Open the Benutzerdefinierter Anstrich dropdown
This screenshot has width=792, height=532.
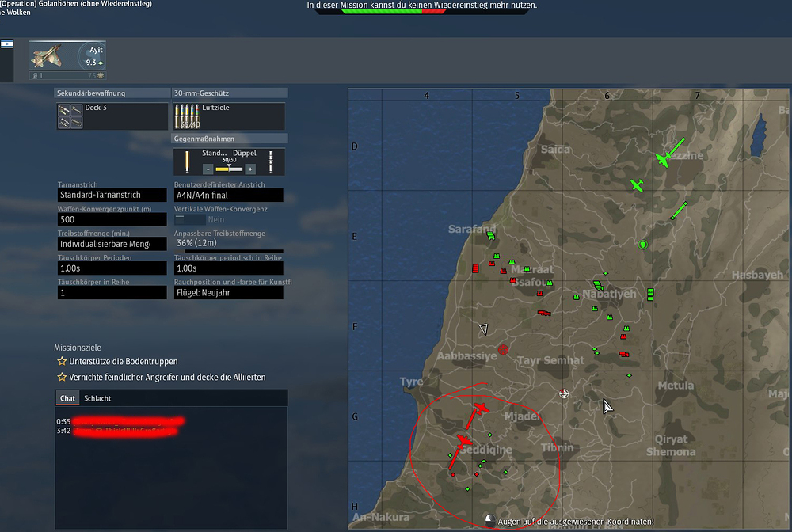[x=228, y=195]
